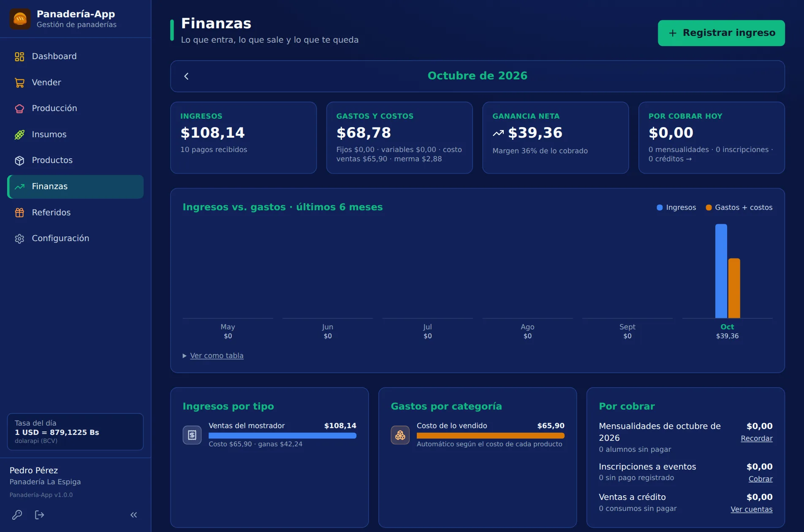Click the key icon in sidebar footer
The width and height of the screenshot is (804, 532).
pyautogui.click(x=17, y=515)
